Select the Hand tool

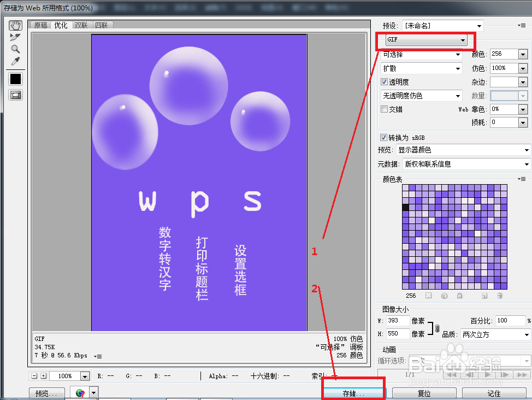15,26
